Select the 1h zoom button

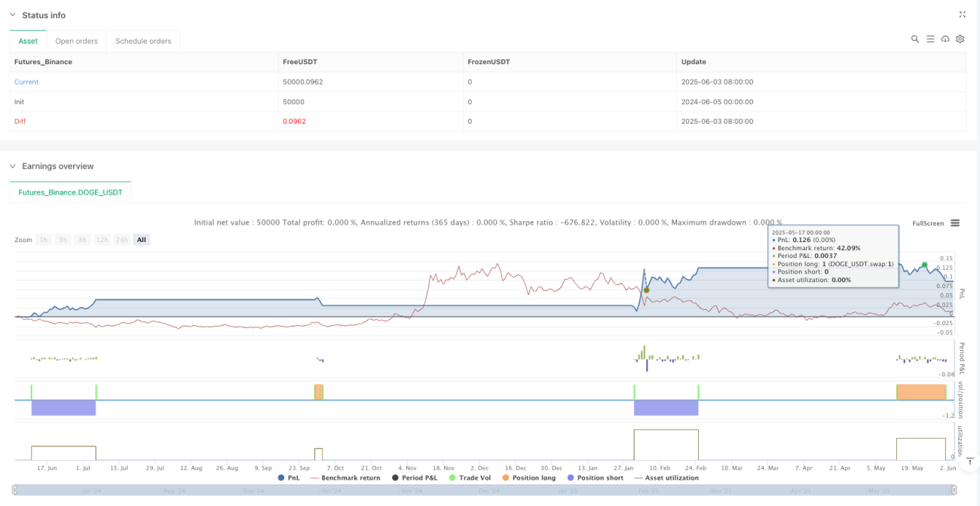[44, 240]
